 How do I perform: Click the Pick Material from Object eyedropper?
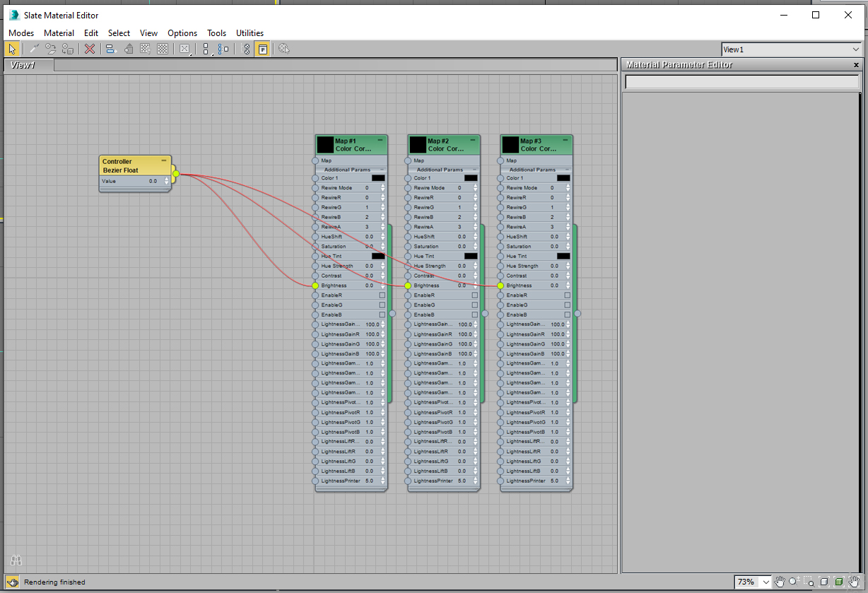point(33,49)
